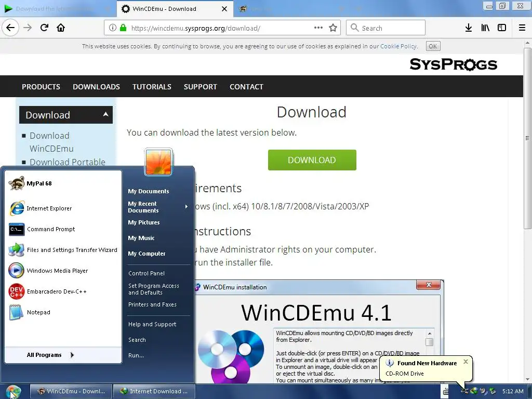Switch to Internet Download taskbar button

[154, 391]
